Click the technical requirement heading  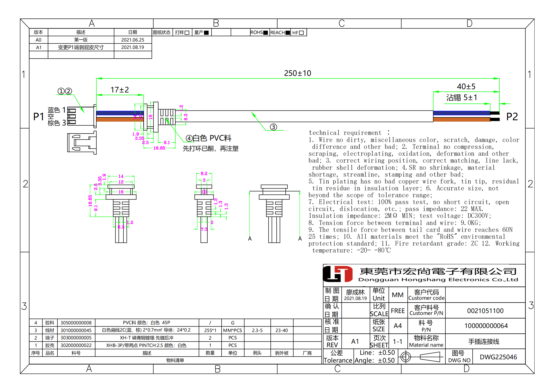tap(349, 133)
